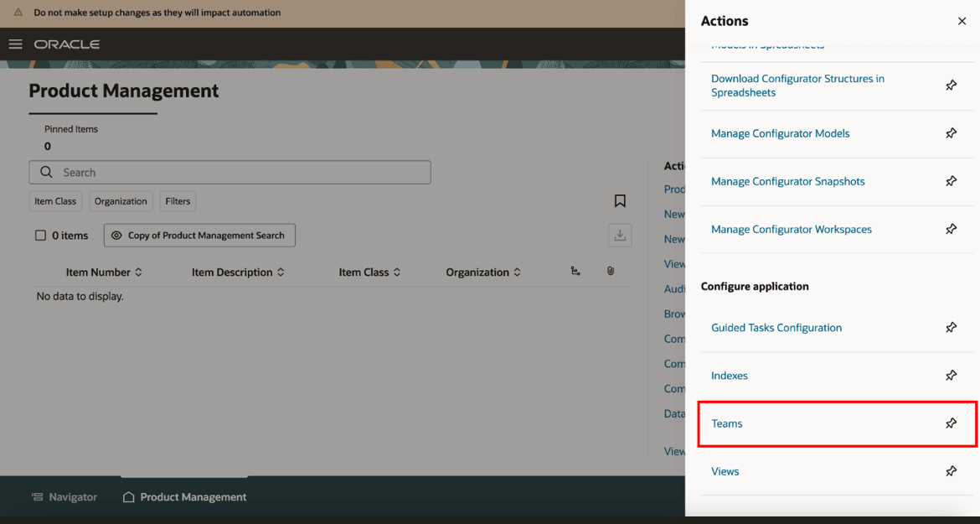
Task: Click the Oracle logo
Action: (67, 44)
